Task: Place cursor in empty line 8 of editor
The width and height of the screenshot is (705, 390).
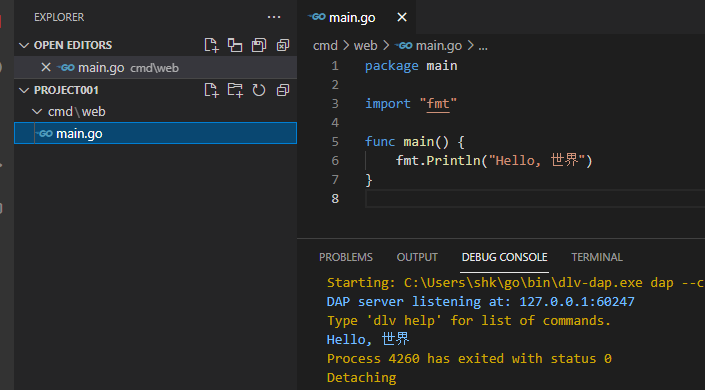Action: point(535,198)
